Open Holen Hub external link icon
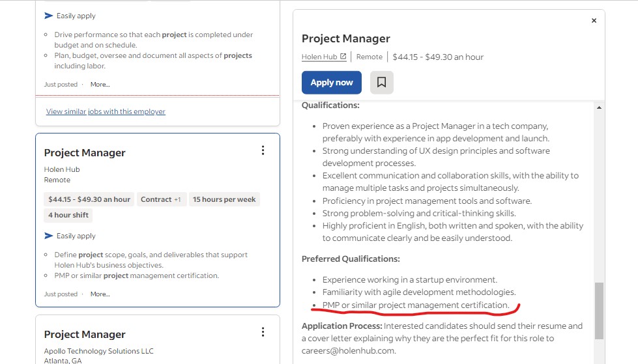The height and width of the screenshot is (364, 638). click(x=343, y=57)
